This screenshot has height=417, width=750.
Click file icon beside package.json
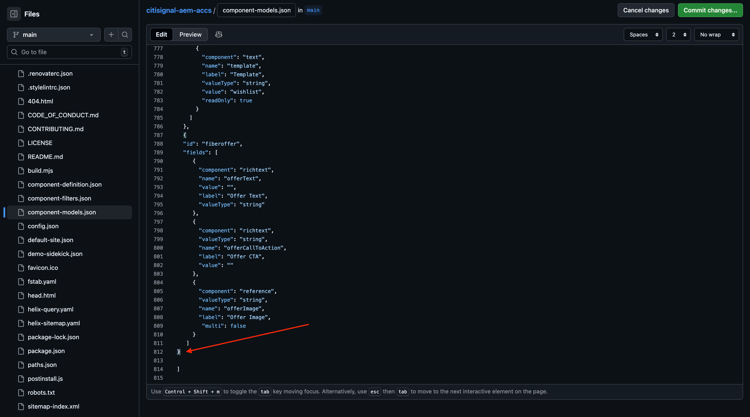[21, 351]
